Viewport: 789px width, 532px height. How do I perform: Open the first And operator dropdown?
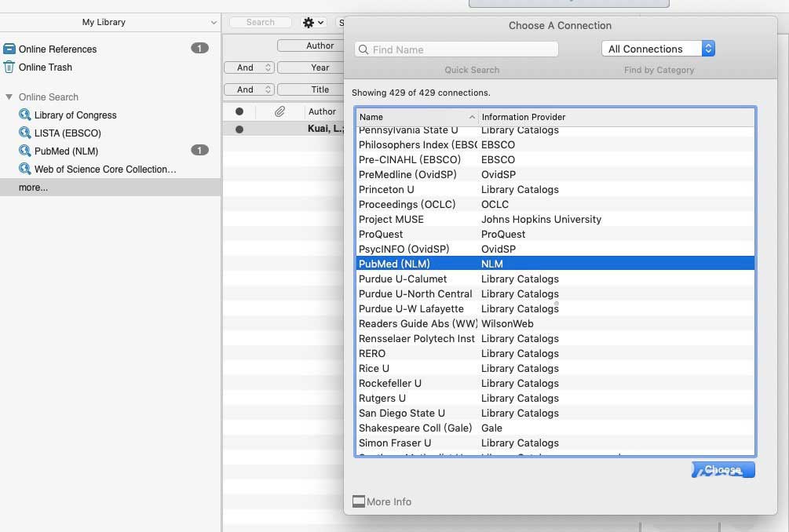point(249,67)
